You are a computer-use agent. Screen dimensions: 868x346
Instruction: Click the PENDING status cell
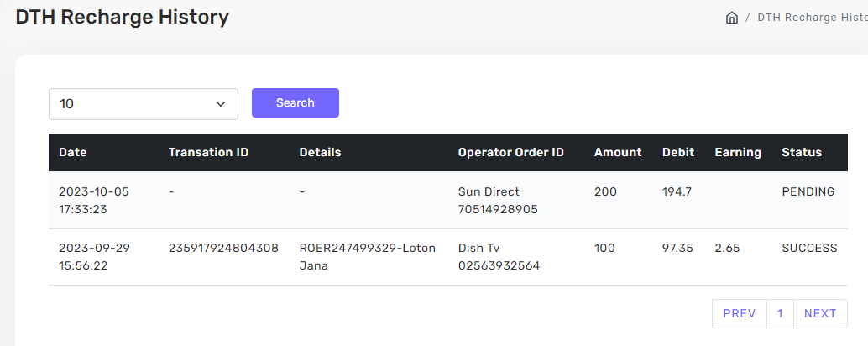(x=808, y=191)
